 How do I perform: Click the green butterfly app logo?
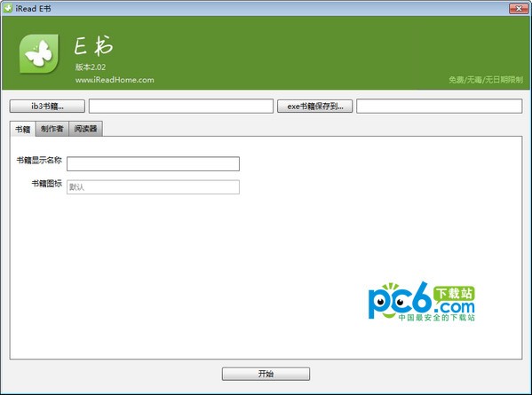click(39, 53)
